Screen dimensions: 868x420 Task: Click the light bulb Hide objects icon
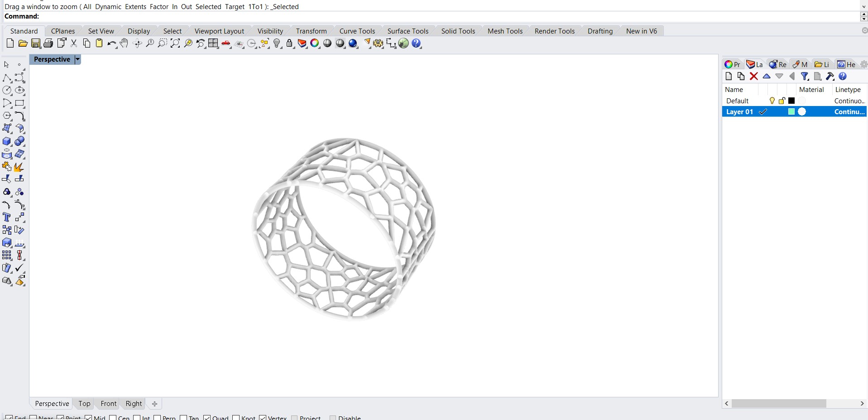click(x=277, y=43)
